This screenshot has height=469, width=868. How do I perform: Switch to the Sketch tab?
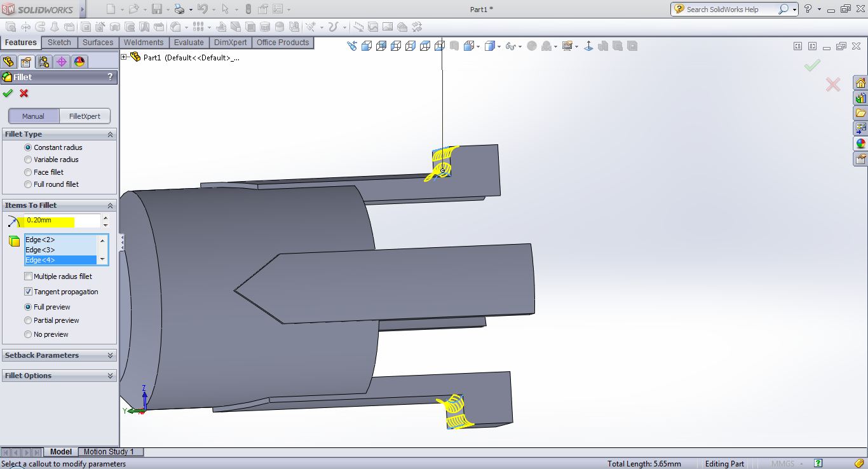tap(59, 43)
